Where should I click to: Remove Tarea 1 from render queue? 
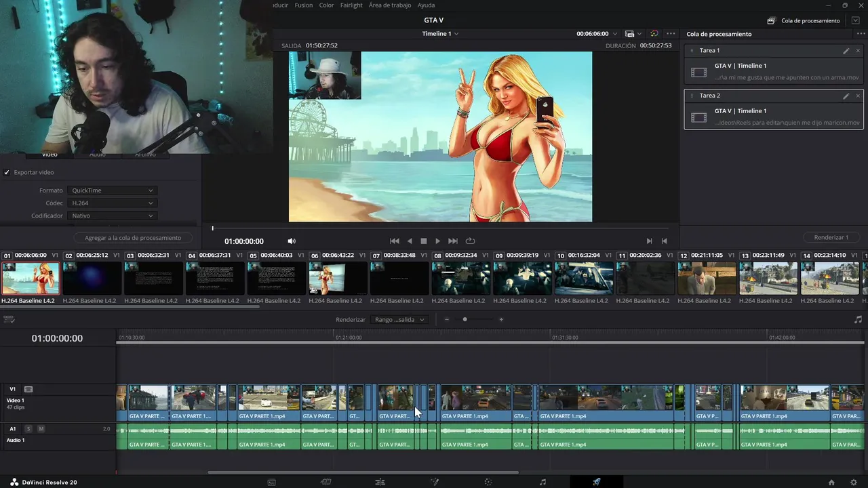click(x=858, y=51)
